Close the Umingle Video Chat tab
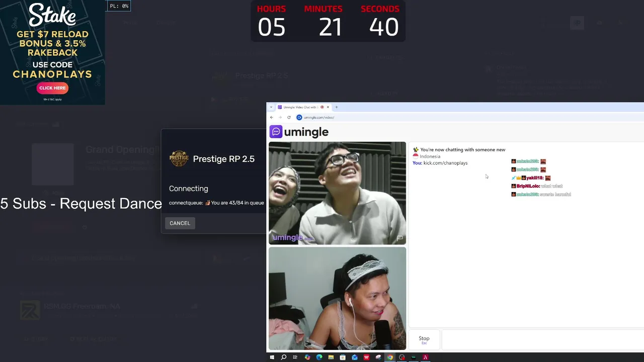This screenshot has width=644, height=362. [328, 107]
